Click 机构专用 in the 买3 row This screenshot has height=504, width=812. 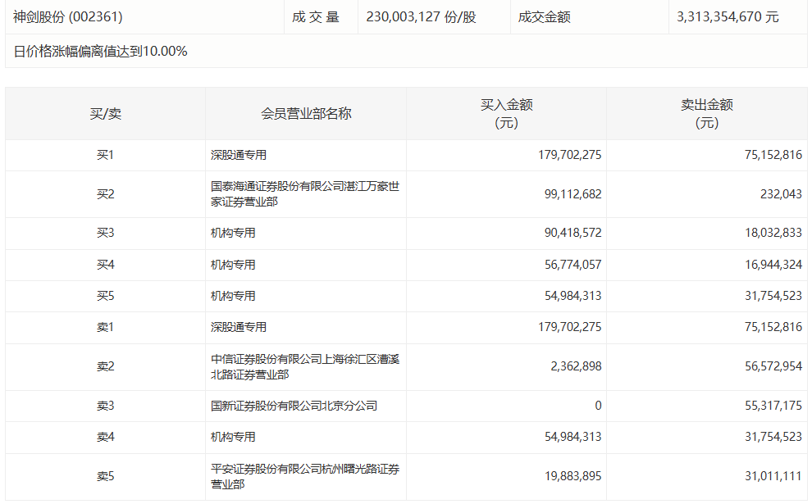[x=233, y=233]
